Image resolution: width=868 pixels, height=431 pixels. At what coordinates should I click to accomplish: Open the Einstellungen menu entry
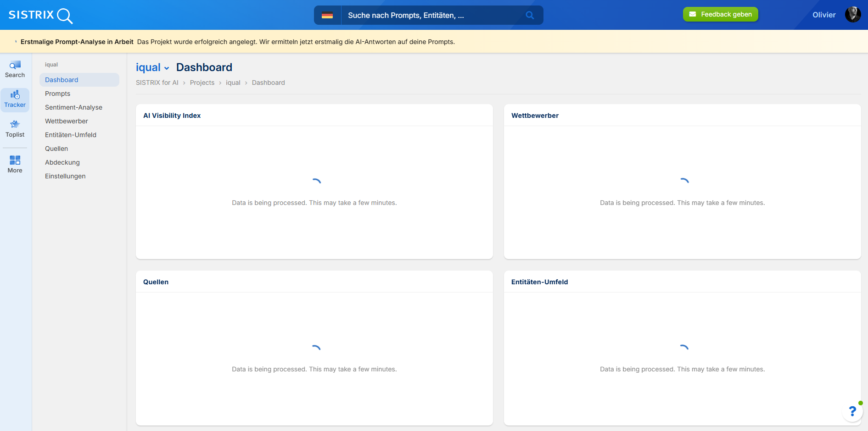pyautogui.click(x=65, y=176)
